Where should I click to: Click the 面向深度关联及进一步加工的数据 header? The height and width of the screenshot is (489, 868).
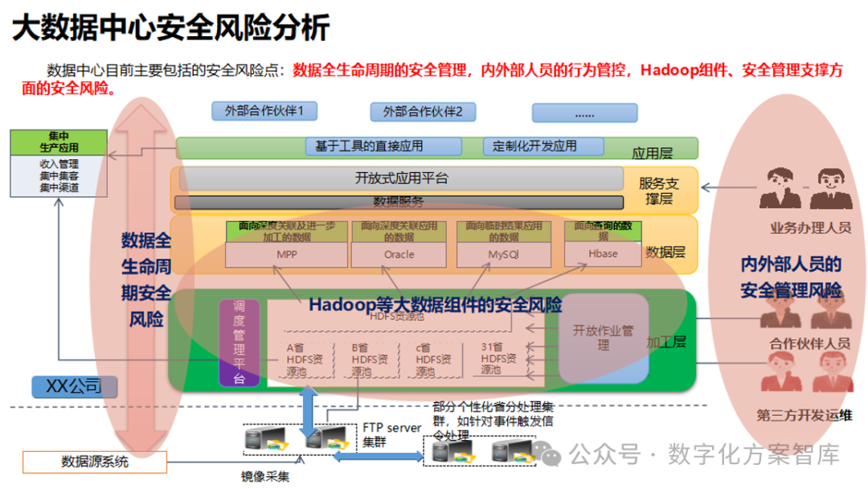click(286, 232)
